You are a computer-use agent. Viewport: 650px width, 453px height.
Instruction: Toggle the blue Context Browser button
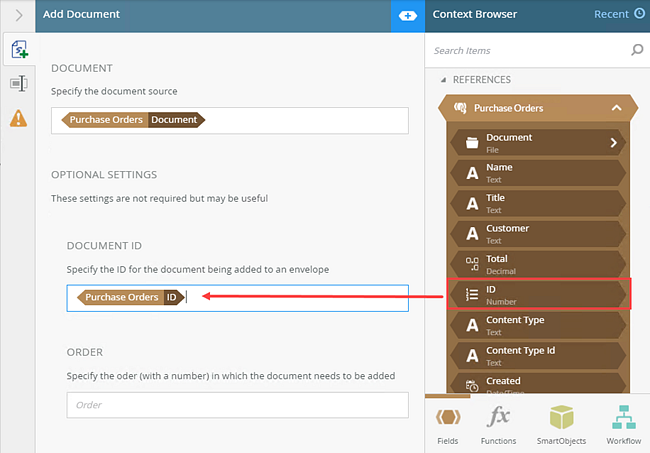coord(408,15)
